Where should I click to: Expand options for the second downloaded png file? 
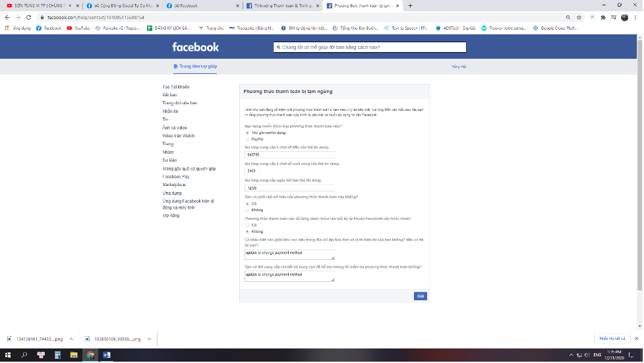tap(149, 339)
